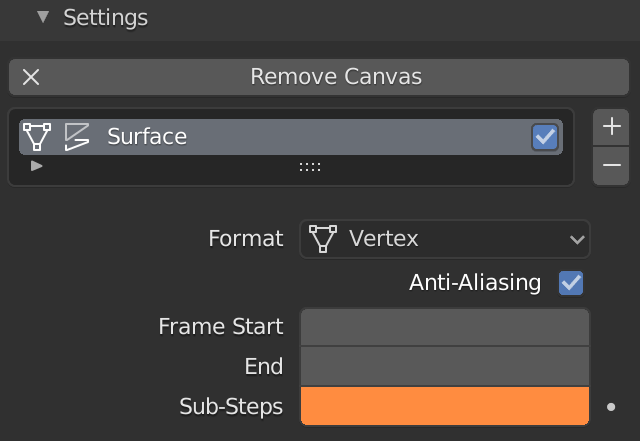Viewport: 640px width, 441px height.
Task: Click the Frame Start field
Action: (x=444, y=326)
